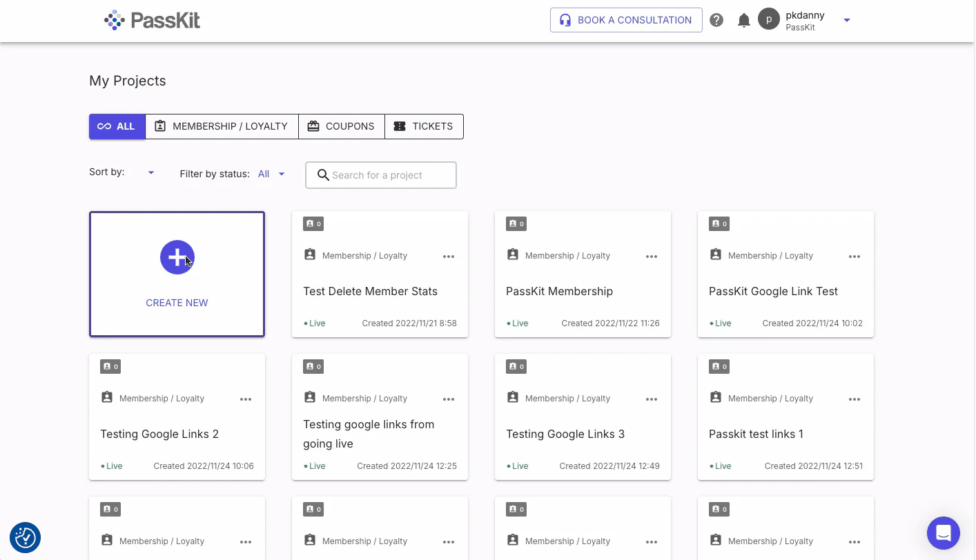
Task: Expand the pkdanny account dropdown arrow
Action: coord(847,20)
